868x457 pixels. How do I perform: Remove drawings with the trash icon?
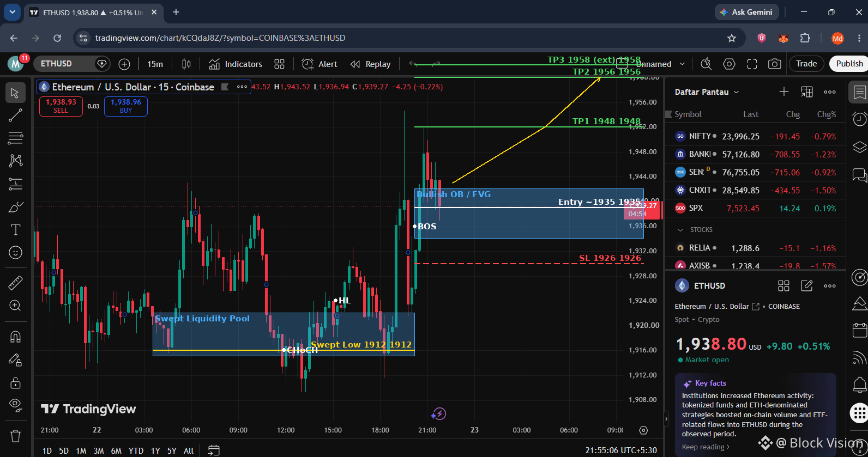click(x=15, y=436)
